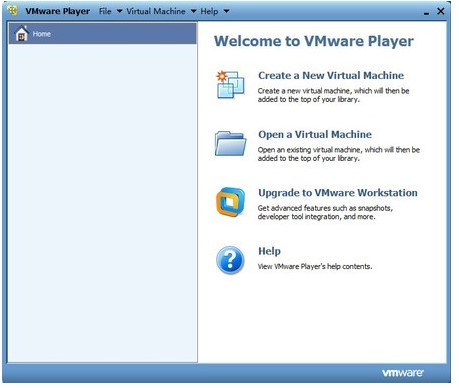Click the folder icon for Open a Virtual Machine
The width and height of the screenshot is (459, 388).
[x=230, y=144]
